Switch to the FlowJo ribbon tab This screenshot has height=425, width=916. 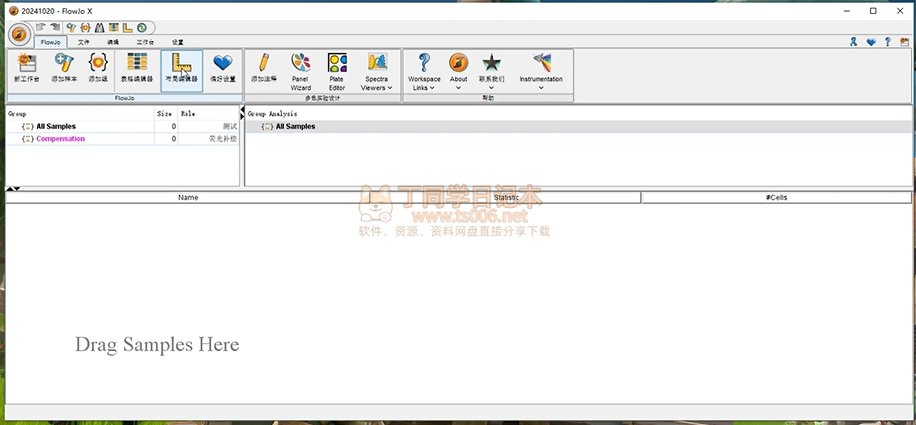(51, 42)
